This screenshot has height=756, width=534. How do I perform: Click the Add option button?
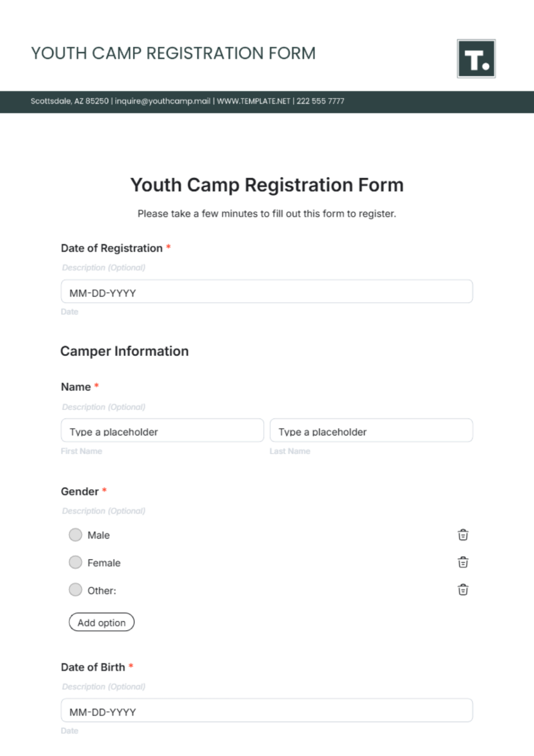(102, 622)
